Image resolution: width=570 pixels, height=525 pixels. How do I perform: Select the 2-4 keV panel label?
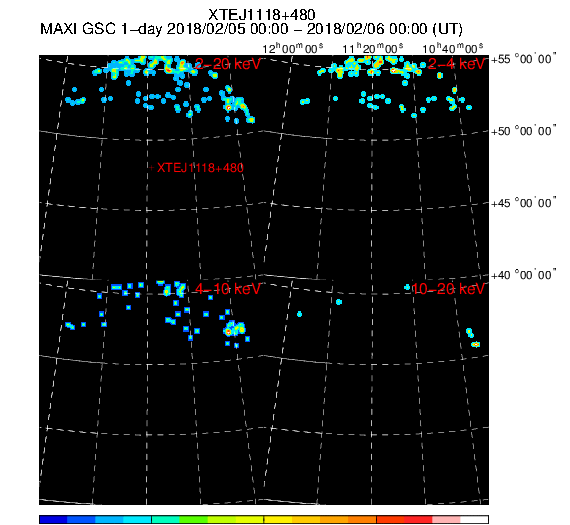456,64
